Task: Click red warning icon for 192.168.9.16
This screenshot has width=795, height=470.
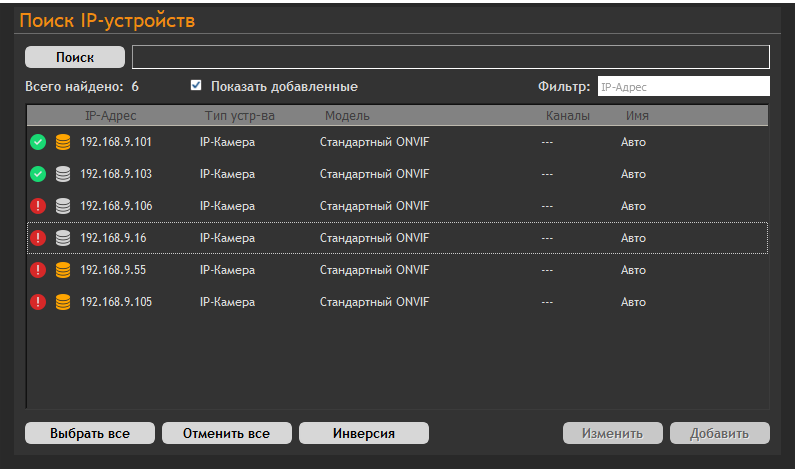Action: click(x=38, y=238)
